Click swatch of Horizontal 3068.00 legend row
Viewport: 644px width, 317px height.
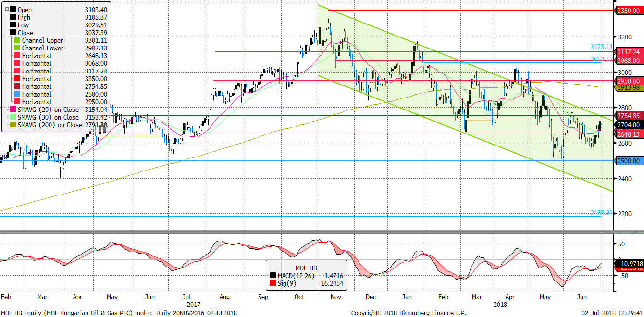coord(17,63)
